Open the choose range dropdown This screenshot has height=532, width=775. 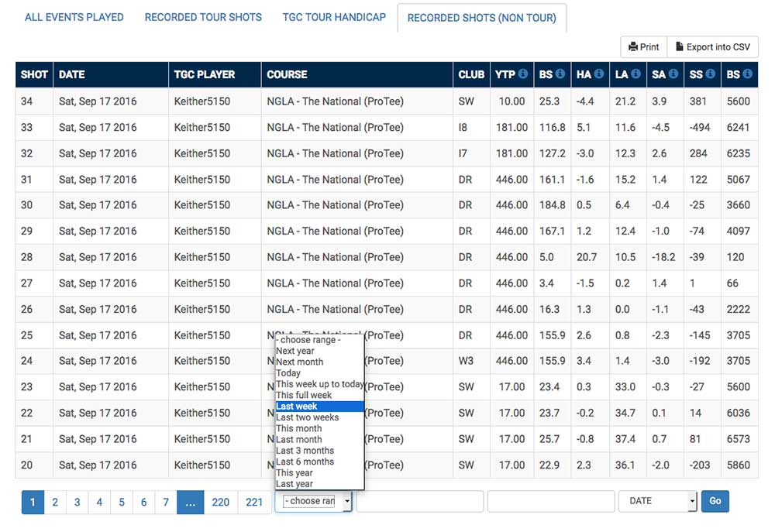point(313,502)
